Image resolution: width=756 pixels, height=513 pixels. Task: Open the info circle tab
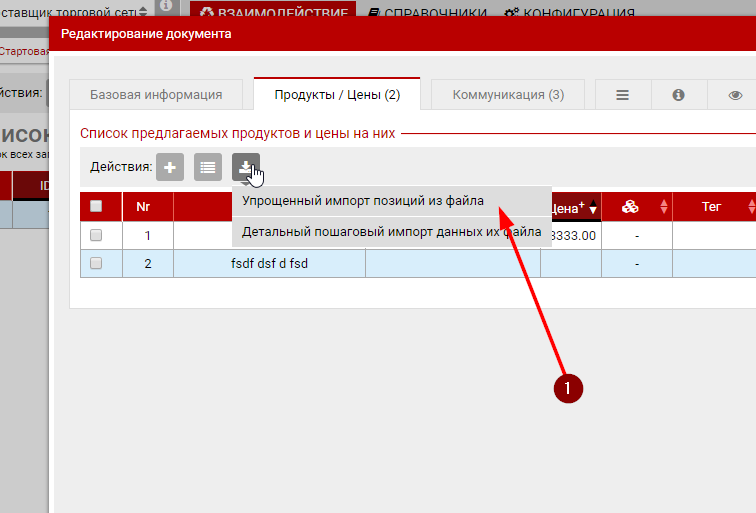678,95
